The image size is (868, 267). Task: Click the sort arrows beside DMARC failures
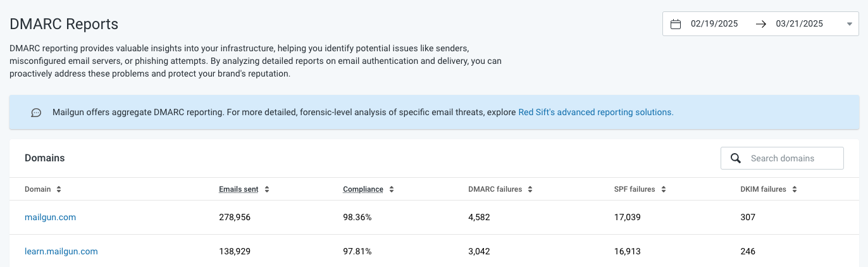(530, 189)
